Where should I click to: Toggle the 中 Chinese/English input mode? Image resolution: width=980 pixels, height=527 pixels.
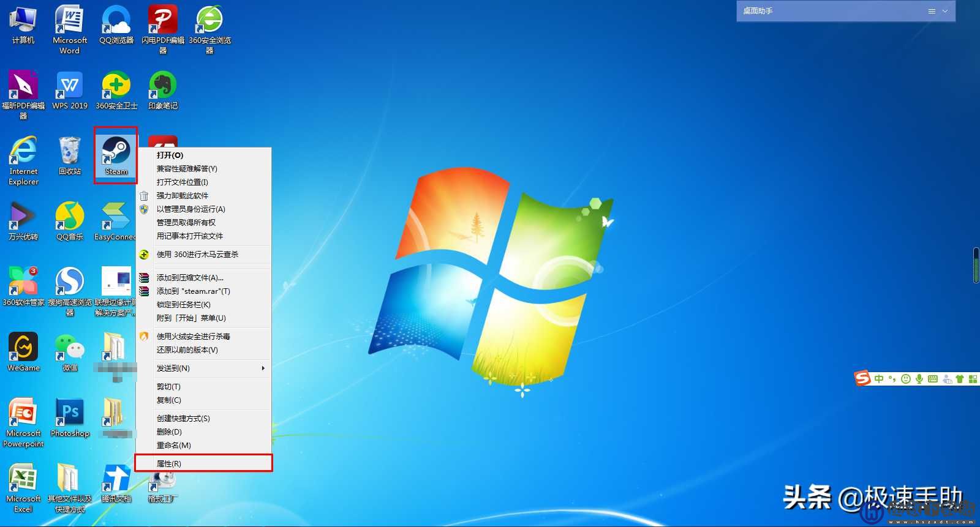(x=879, y=379)
